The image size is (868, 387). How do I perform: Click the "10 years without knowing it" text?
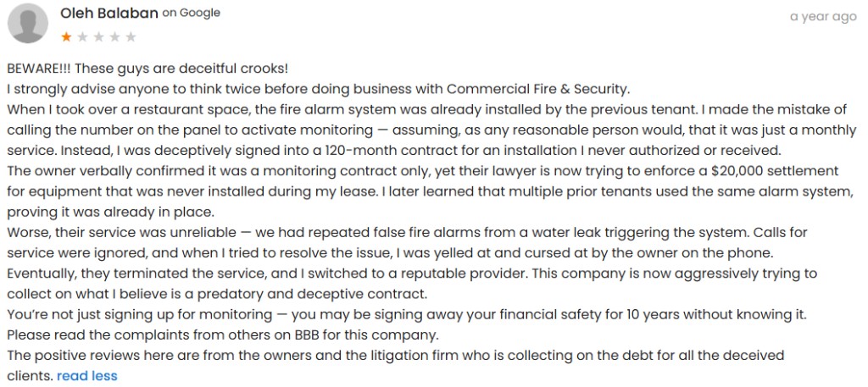(x=716, y=314)
